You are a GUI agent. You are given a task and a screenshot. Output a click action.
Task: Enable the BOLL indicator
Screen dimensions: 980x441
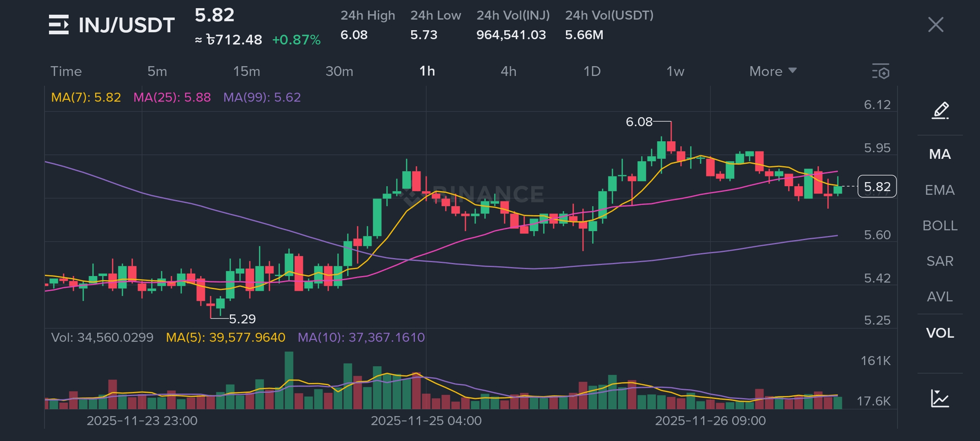point(940,225)
